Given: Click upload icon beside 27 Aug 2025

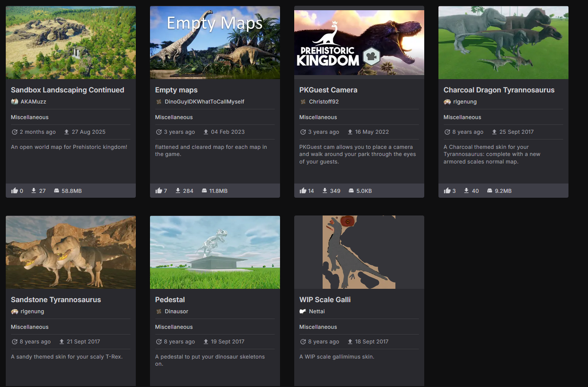Looking at the screenshot, I should pyautogui.click(x=67, y=132).
